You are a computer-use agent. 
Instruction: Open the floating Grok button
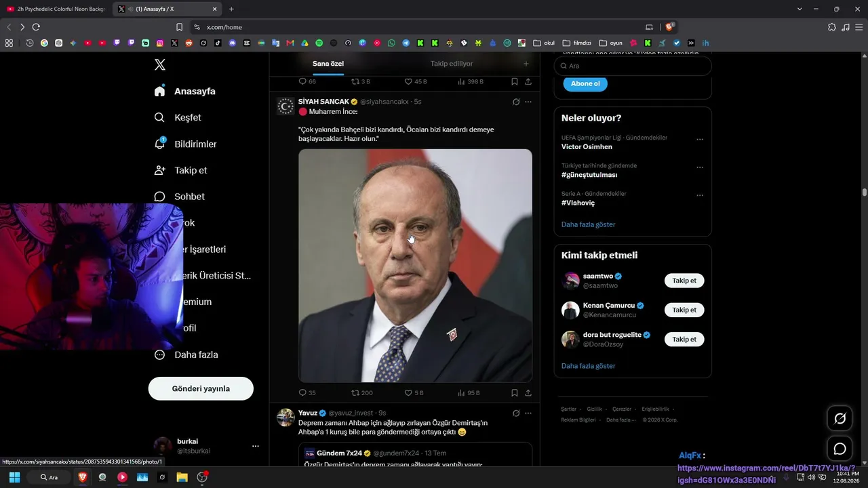pos(840,418)
